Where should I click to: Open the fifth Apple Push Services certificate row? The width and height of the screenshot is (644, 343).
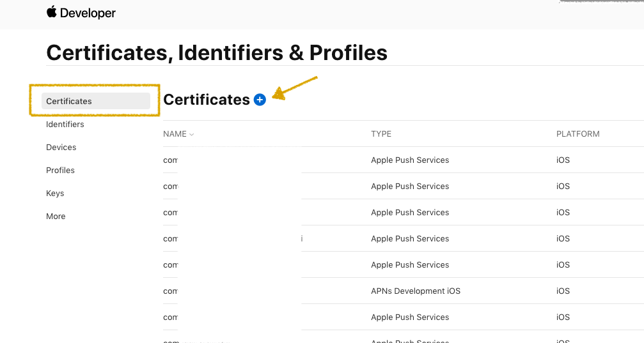coord(404,265)
